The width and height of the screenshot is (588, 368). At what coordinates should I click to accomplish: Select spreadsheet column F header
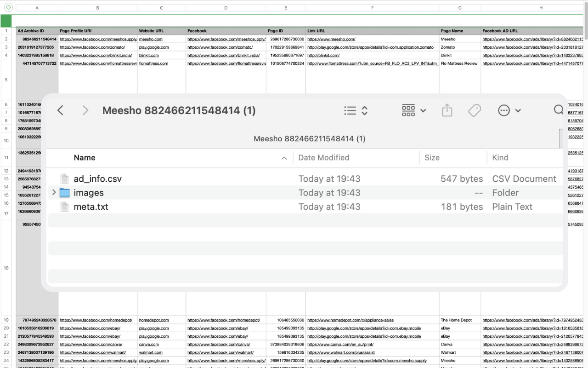coord(373,8)
